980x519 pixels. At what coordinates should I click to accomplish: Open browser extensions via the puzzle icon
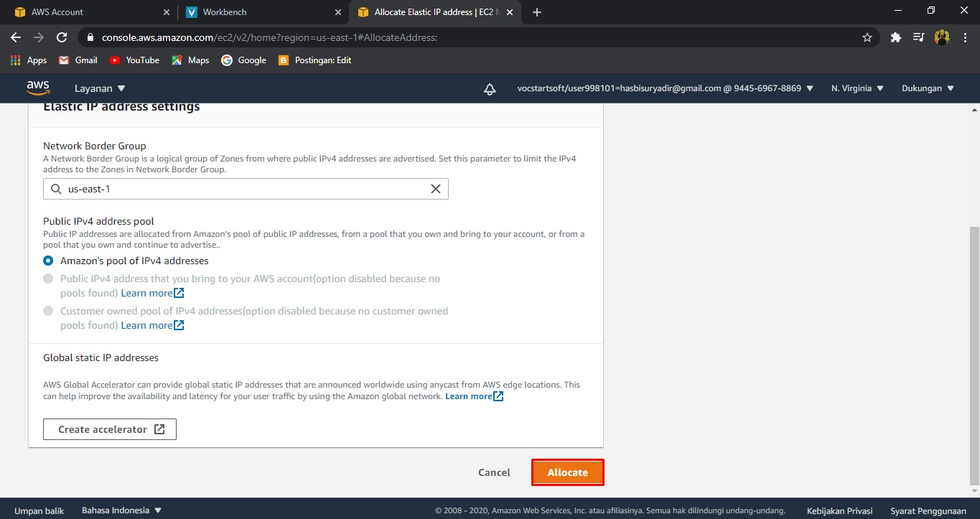895,37
